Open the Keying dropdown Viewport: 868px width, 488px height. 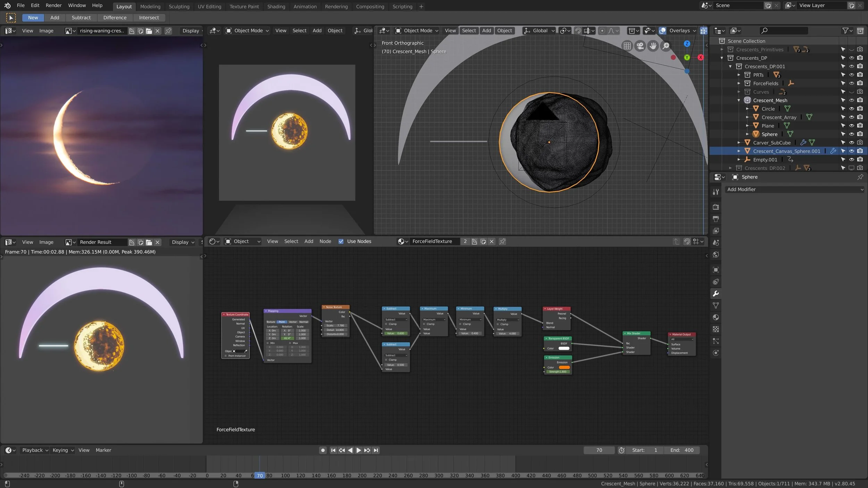click(63, 451)
